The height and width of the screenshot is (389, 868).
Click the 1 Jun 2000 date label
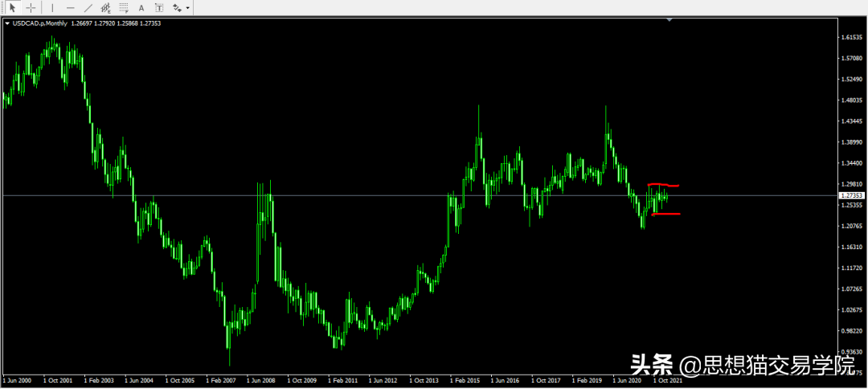(x=16, y=381)
